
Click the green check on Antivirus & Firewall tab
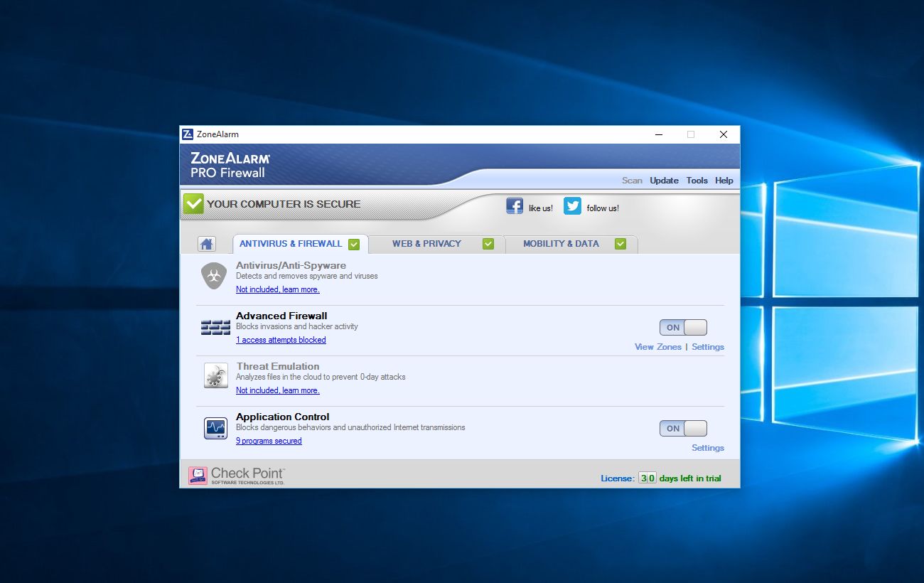coord(354,245)
